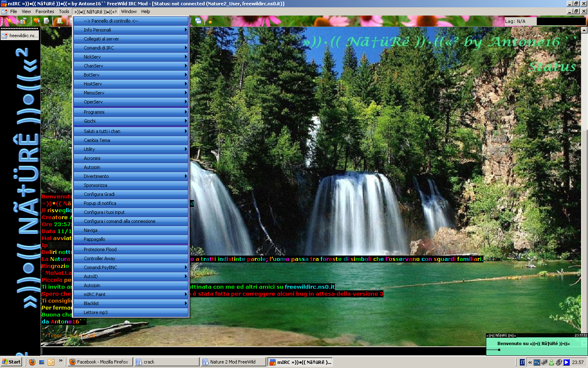This screenshot has height=368, width=588.
Task: Expand the Info Personali submenu
Action: tap(131, 30)
